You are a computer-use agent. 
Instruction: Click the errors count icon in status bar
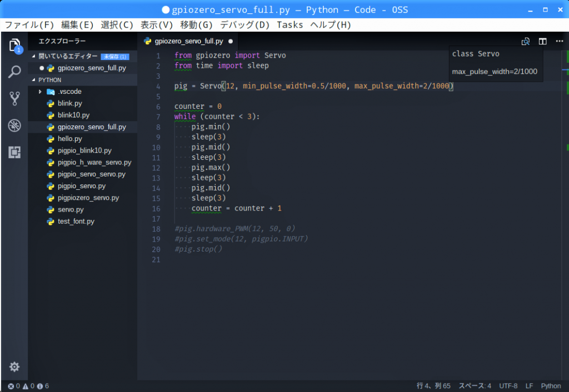click(11, 386)
